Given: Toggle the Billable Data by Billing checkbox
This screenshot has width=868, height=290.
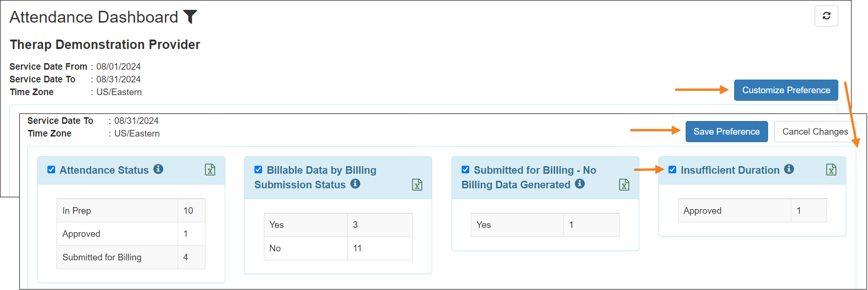Looking at the screenshot, I should click(258, 169).
